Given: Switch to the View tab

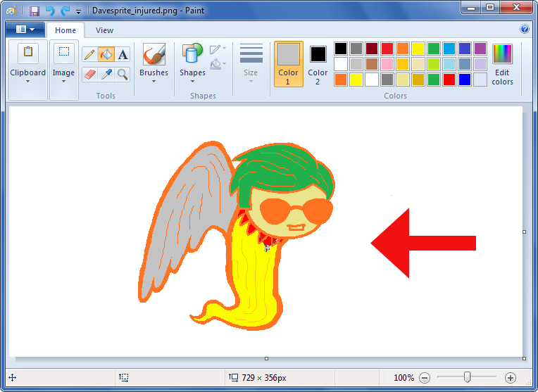Looking at the screenshot, I should pyautogui.click(x=104, y=30).
